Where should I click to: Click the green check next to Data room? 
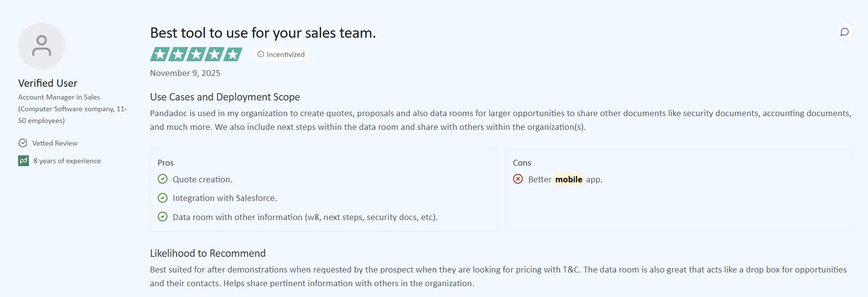163,217
